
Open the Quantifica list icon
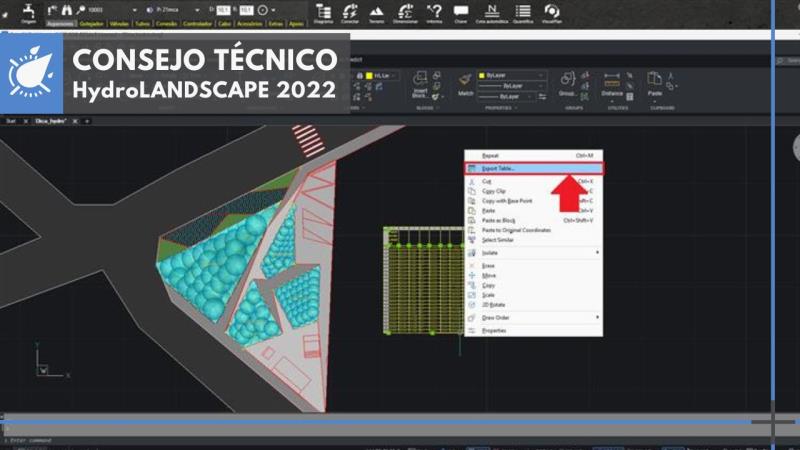point(523,13)
